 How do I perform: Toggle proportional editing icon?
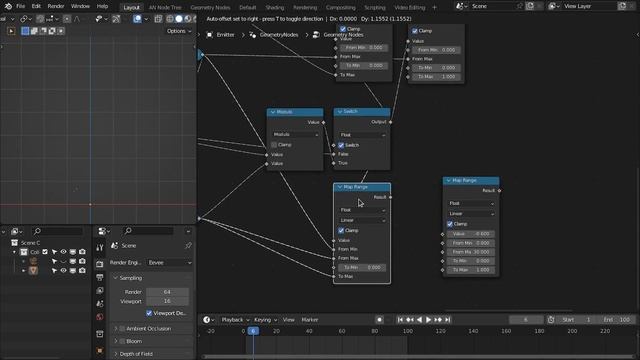click(67, 19)
